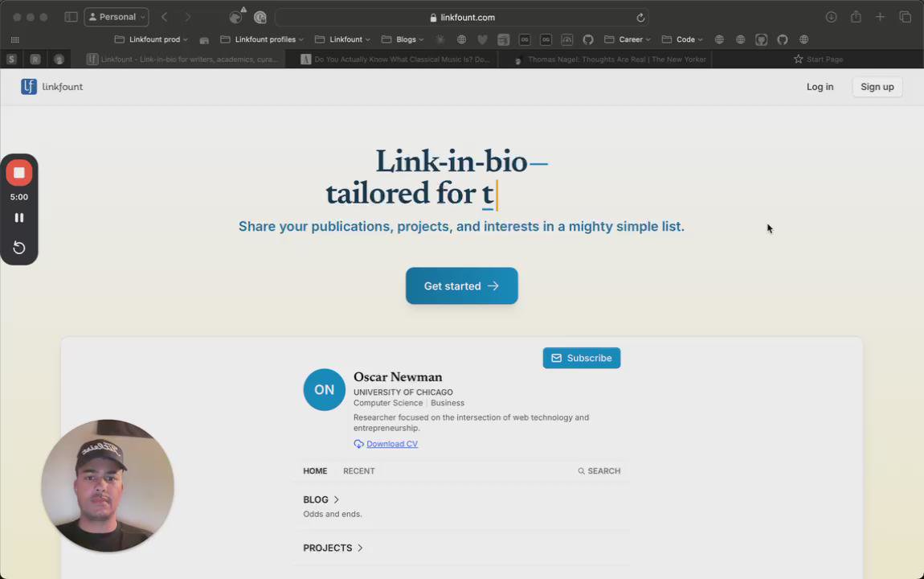924x579 pixels.
Task: Switch to the pinned R tab
Action: click(x=35, y=59)
